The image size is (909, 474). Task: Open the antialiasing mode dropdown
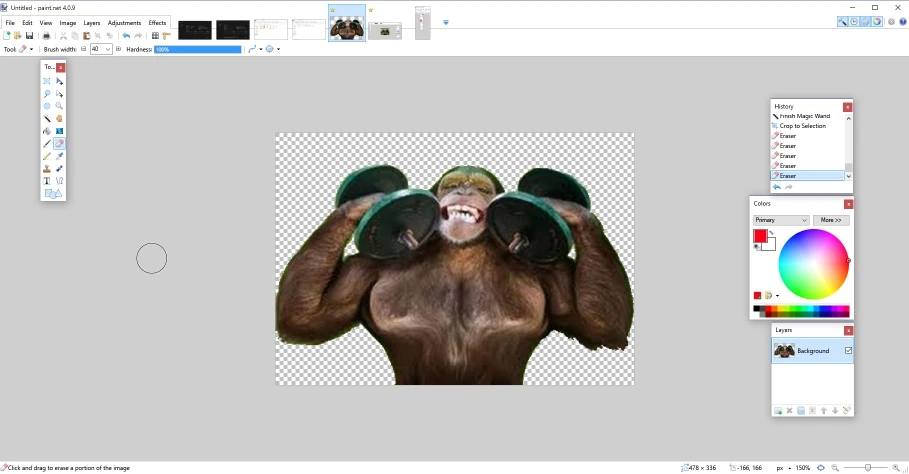click(261, 49)
